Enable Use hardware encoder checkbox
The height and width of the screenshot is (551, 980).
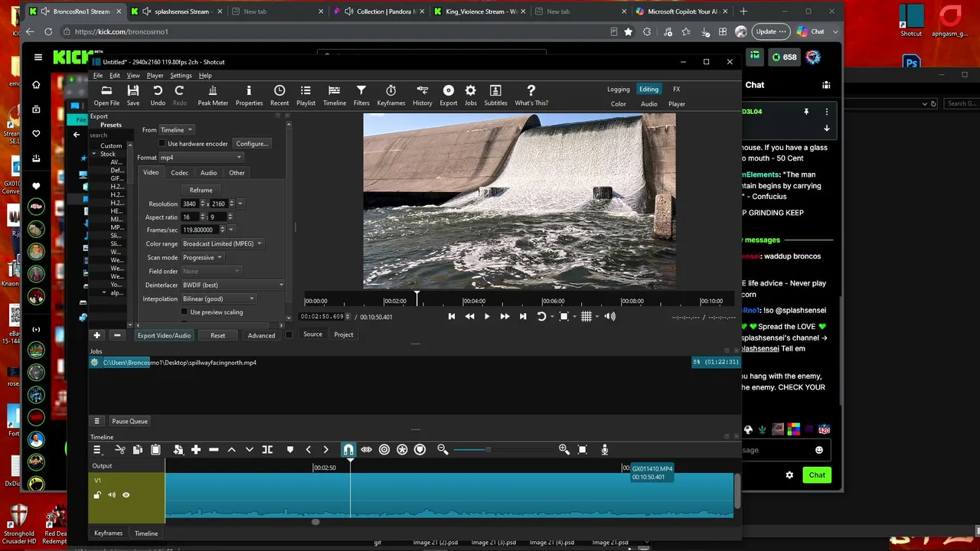tap(162, 144)
